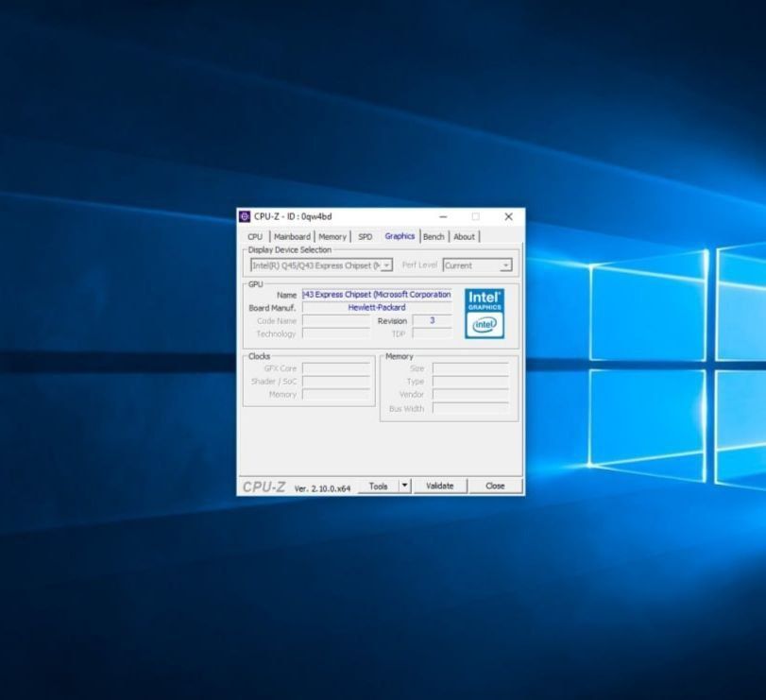The width and height of the screenshot is (766, 700).
Task: Expand the Perf Level Current dropdown
Action: [x=477, y=265]
